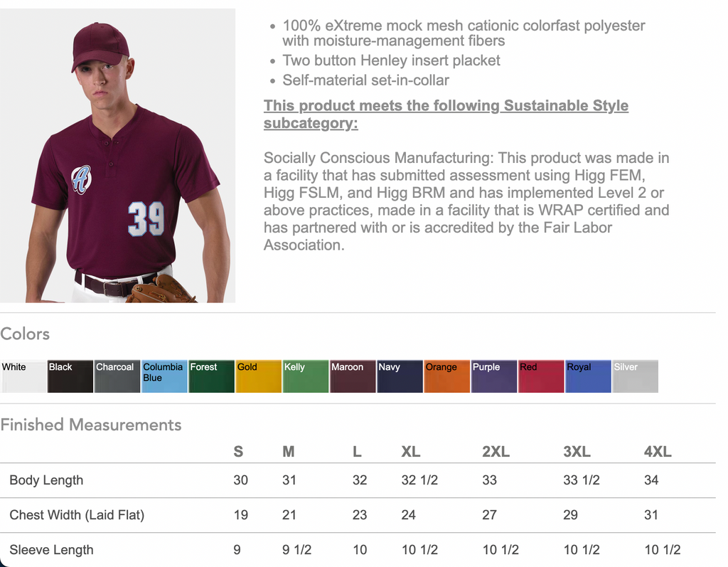
Task: Pick the Navy color swatch
Action: pyautogui.click(x=400, y=376)
